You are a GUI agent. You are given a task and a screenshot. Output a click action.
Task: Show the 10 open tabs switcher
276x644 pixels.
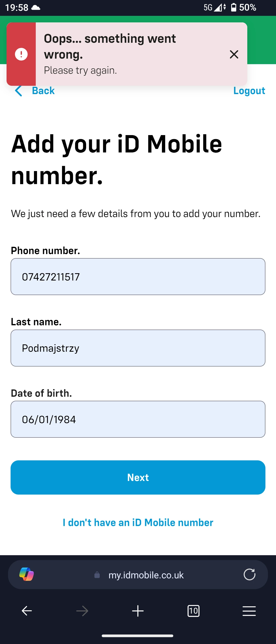(x=193, y=611)
